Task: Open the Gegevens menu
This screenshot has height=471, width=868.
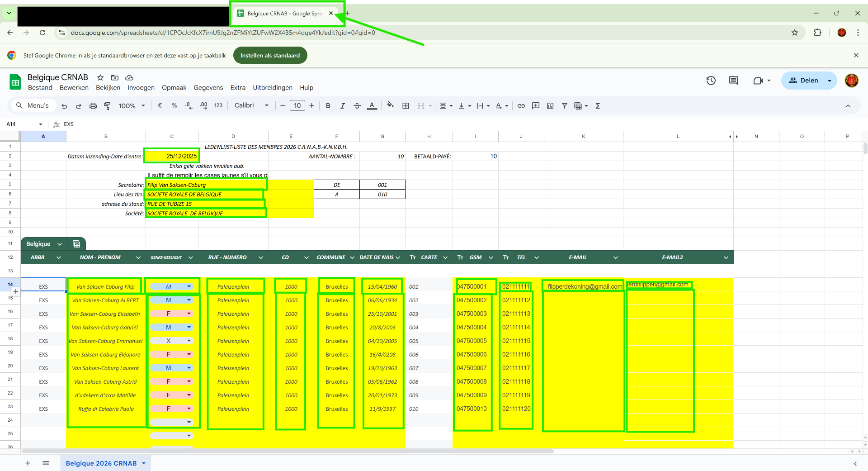Action: [x=208, y=88]
